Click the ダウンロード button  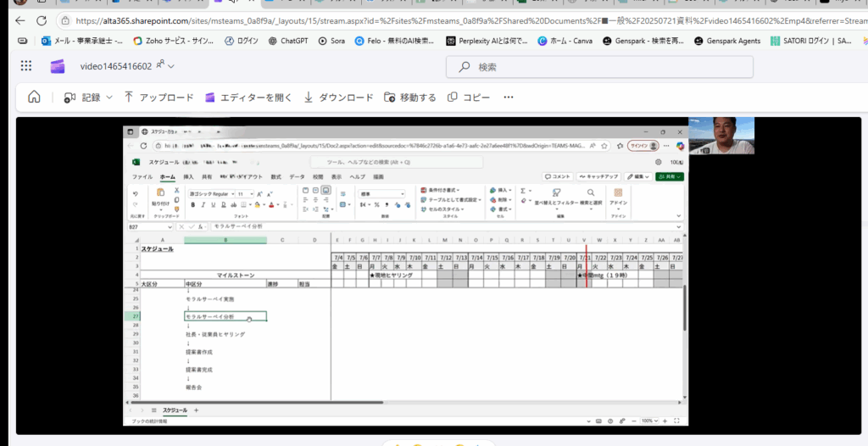[x=338, y=98]
